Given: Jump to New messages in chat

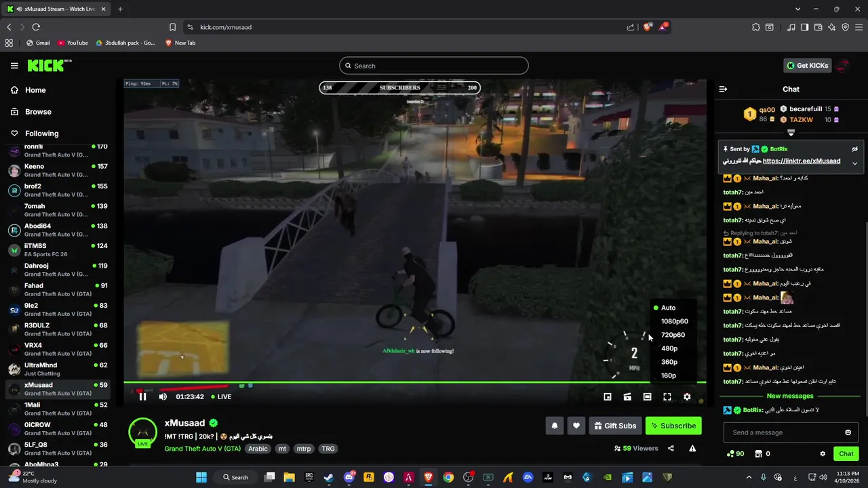Looking at the screenshot, I should click(x=789, y=396).
